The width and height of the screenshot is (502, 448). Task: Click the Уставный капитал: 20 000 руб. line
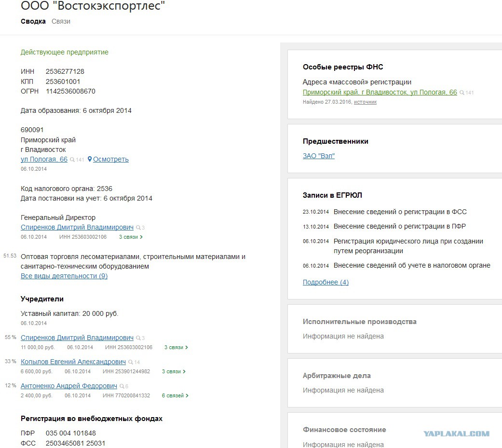point(69,313)
